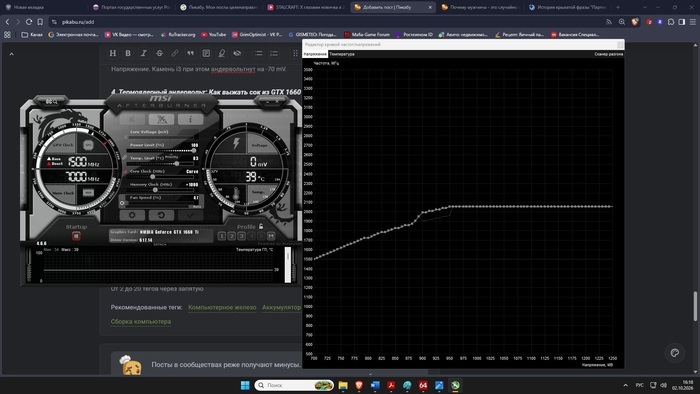Collapse editor panel with up chevron
Image resolution: width=700 pixels, height=394 pixels.
(12, 54)
